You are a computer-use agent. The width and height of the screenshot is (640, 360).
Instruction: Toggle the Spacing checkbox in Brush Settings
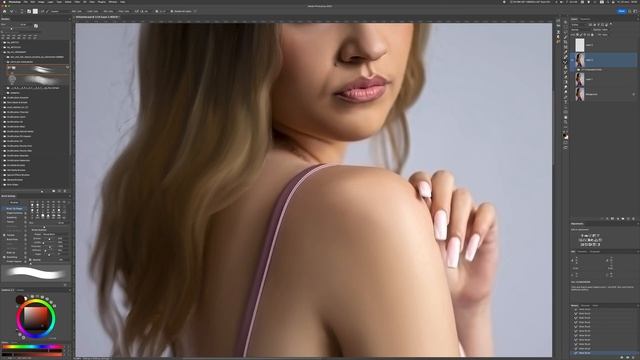tap(30, 260)
